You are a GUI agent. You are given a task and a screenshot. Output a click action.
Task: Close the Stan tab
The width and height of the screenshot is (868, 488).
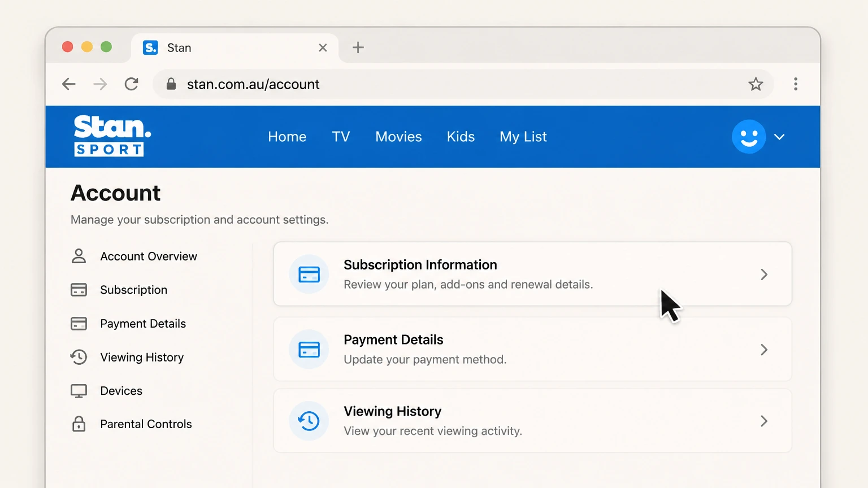(x=323, y=48)
